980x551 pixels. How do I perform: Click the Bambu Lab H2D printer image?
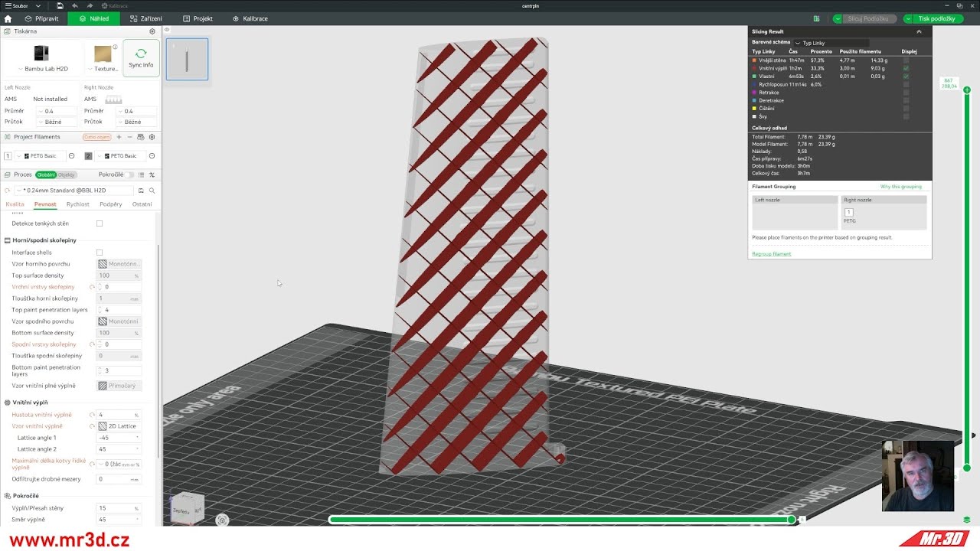coord(41,53)
